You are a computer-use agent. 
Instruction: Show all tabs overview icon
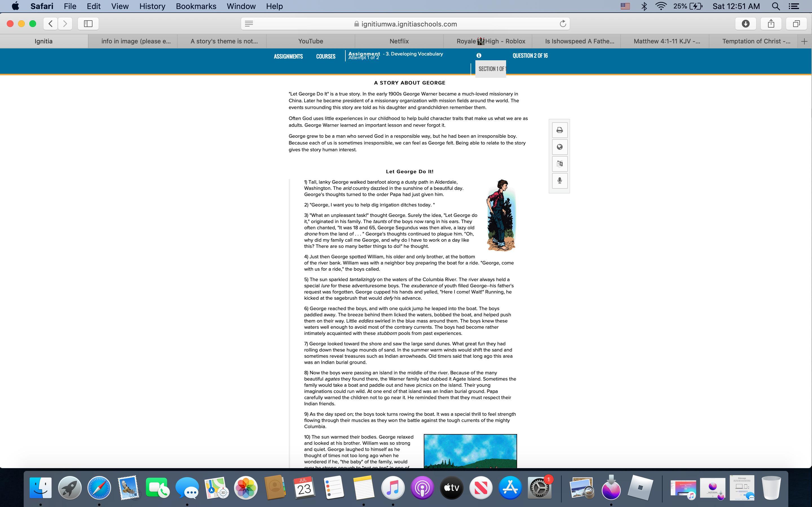(x=796, y=24)
